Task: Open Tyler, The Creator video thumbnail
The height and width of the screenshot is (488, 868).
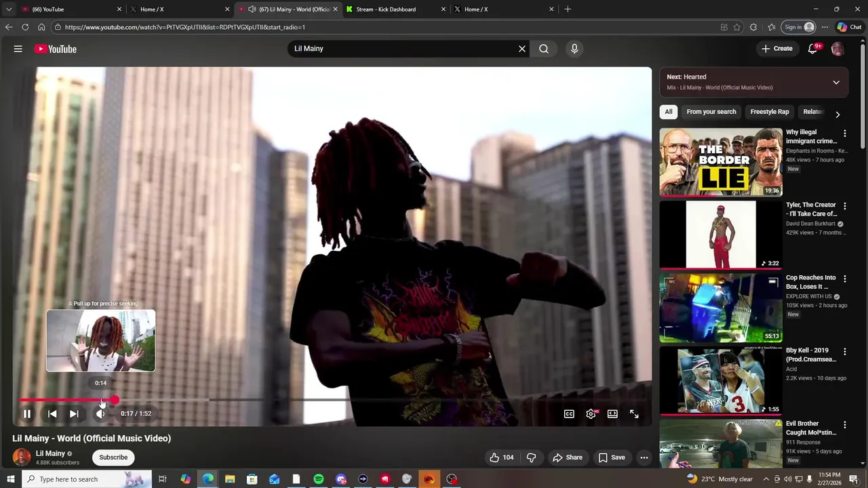Action: [721, 235]
